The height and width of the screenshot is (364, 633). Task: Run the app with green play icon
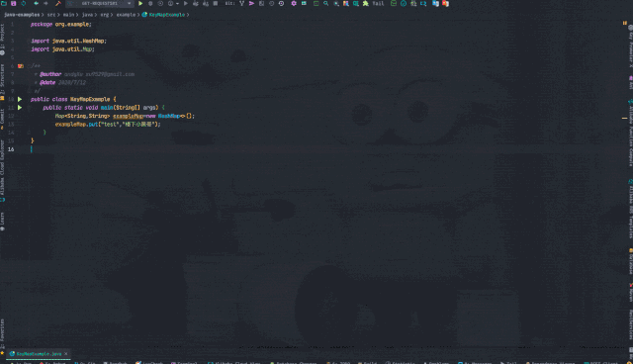coord(140,3)
